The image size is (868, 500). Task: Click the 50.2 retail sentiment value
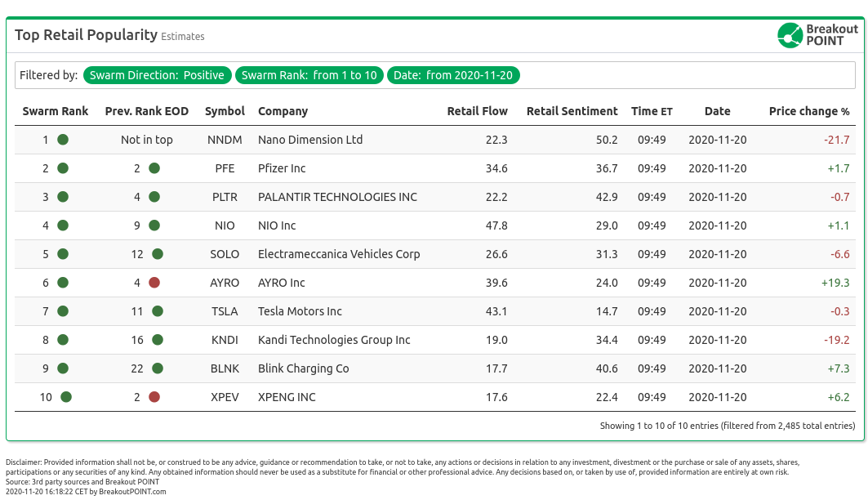click(607, 140)
